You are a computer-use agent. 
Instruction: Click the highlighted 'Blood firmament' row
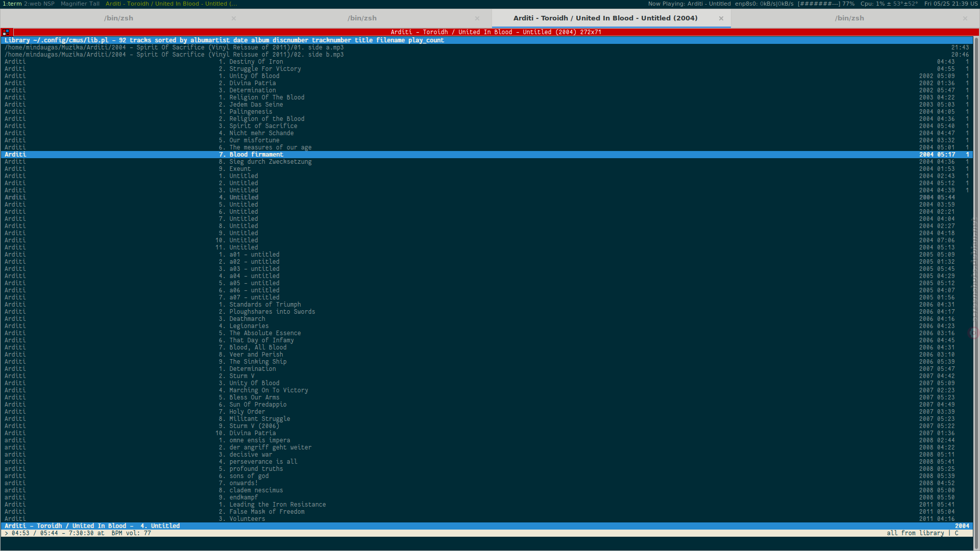[486, 155]
